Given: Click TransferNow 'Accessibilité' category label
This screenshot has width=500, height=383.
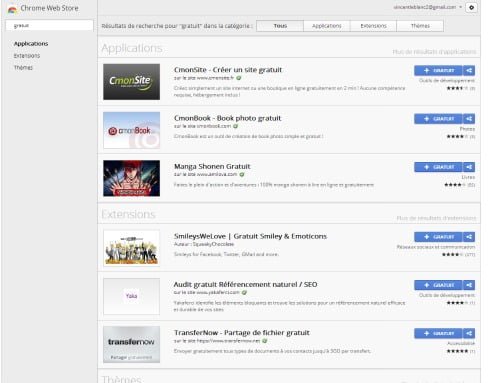Looking at the screenshot, I should point(461,343).
